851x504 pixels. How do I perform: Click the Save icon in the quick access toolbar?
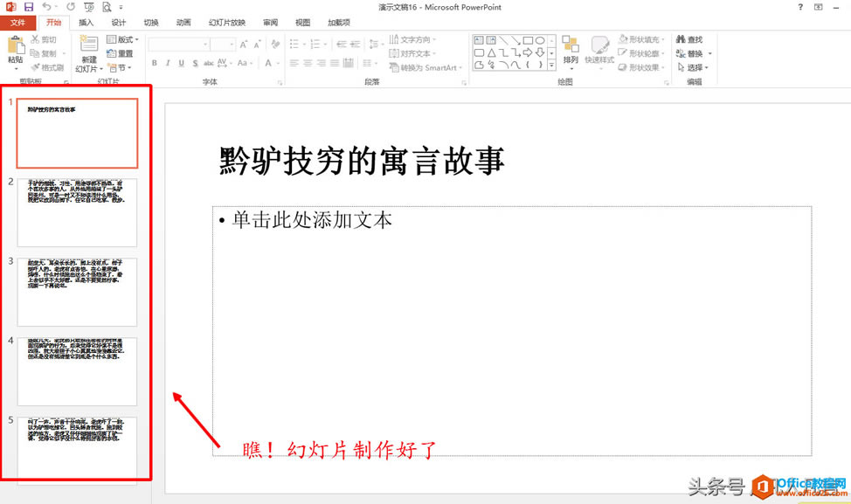pyautogui.click(x=29, y=7)
